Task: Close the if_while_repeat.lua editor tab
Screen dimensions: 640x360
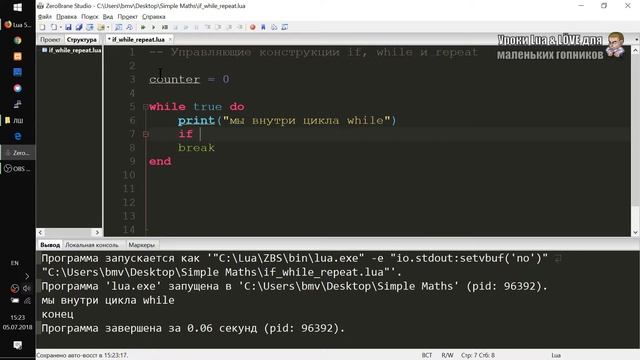Action: click(170, 40)
